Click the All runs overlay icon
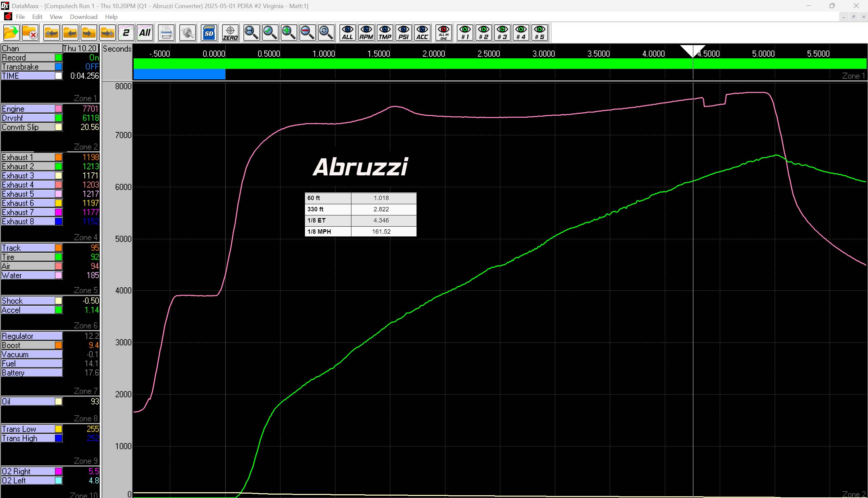 [x=144, y=33]
